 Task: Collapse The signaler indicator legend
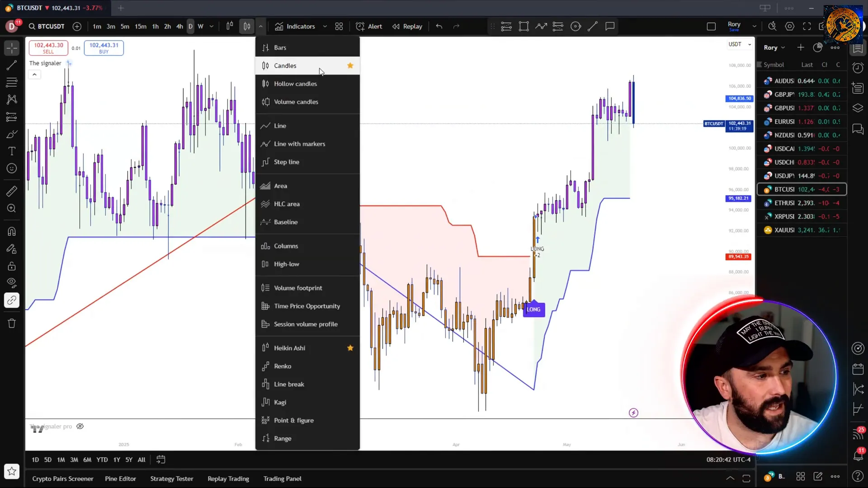pyautogui.click(x=34, y=75)
